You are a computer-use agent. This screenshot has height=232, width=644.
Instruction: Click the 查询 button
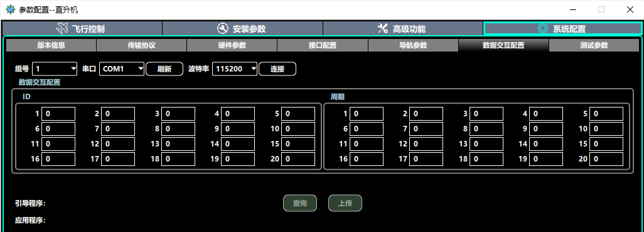[300, 203]
